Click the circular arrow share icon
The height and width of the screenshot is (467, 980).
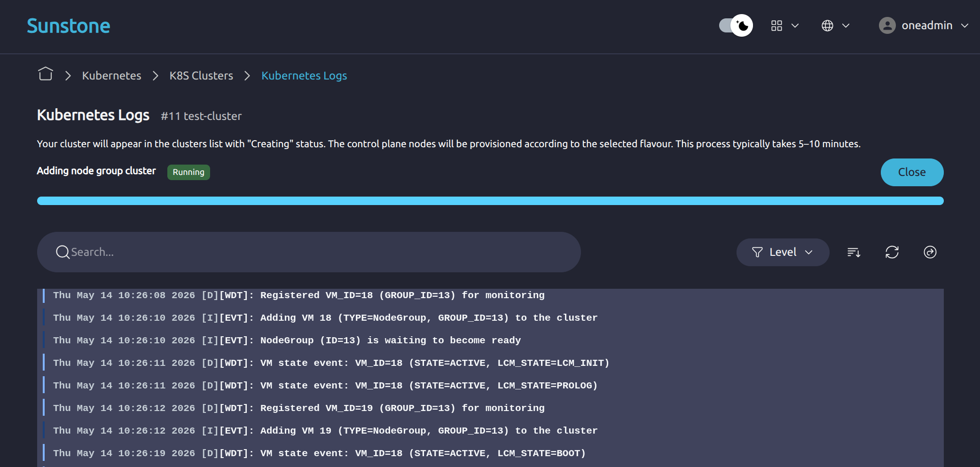coord(930,252)
